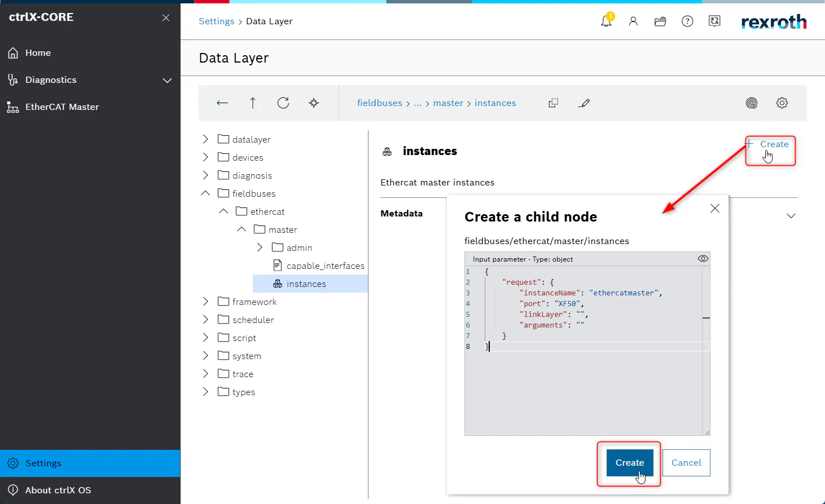Confirm with the blue Create button
The height and width of the screenshot is (504, 825).
[630, 463]
